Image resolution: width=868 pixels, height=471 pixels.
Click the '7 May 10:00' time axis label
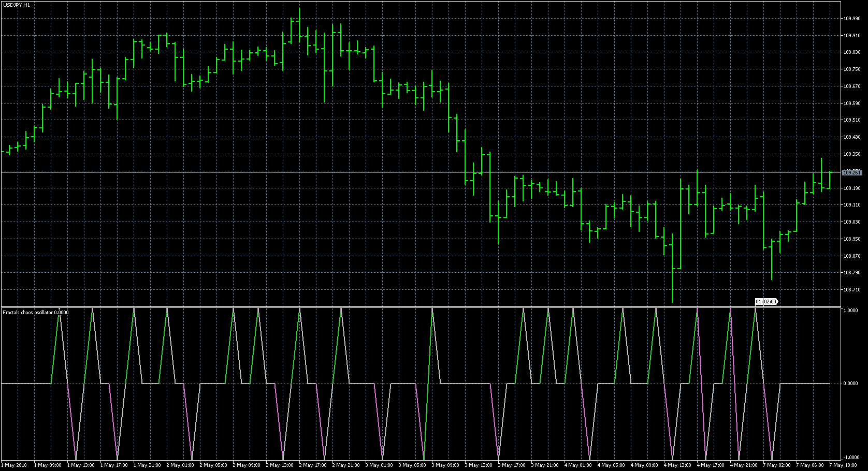843,465
